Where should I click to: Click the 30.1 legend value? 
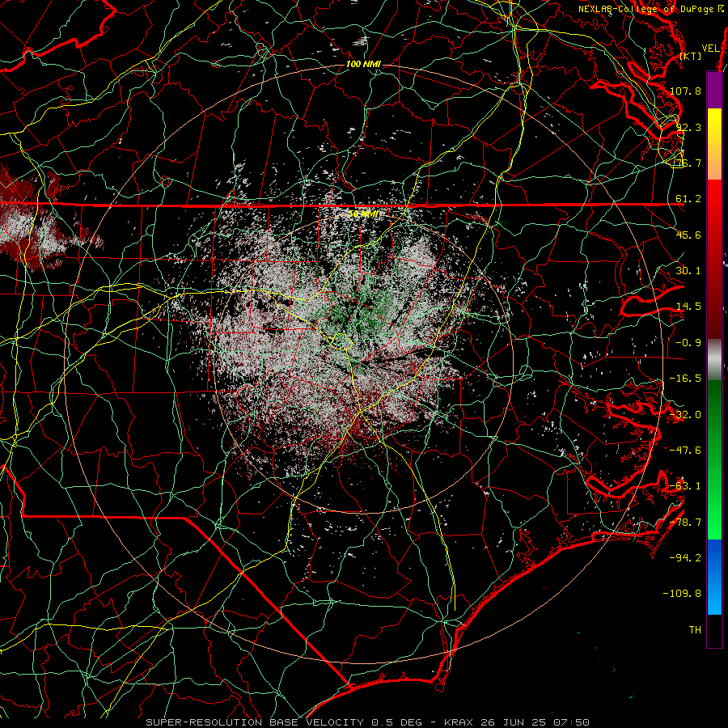click(x=688, y=271)
